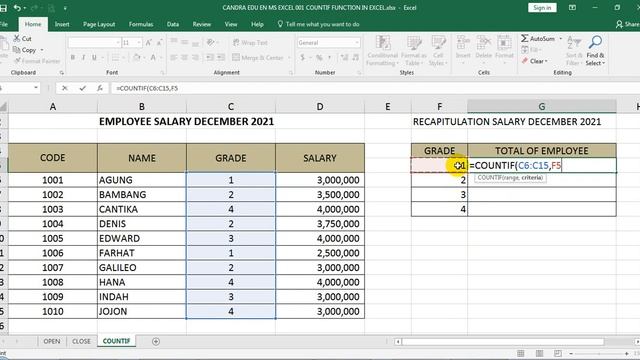This screenshot has height=360, width=640.
Task: Confirm formula with the checkmark icon
Action: [82, 88]
